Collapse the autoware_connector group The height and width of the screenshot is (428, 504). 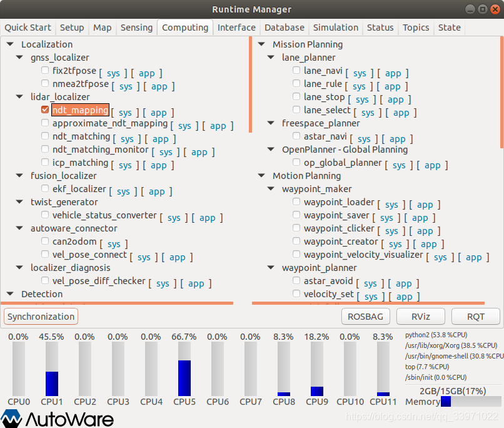coord(19,228)
